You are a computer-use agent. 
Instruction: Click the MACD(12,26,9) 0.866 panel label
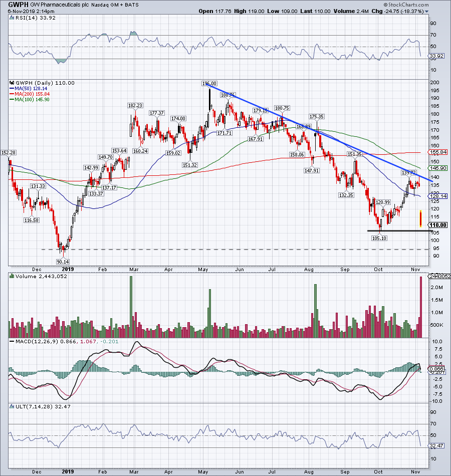46,342
